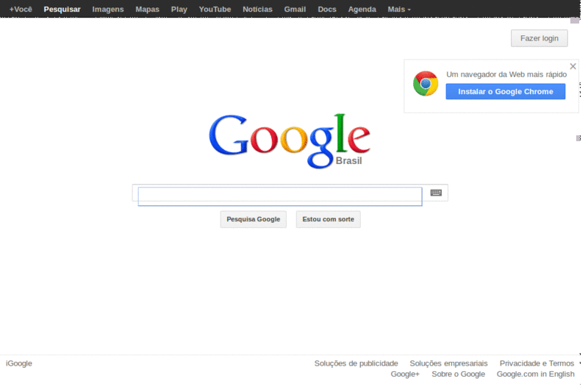
Task: Open YouTube from the top bar
Action: (215, 9)
